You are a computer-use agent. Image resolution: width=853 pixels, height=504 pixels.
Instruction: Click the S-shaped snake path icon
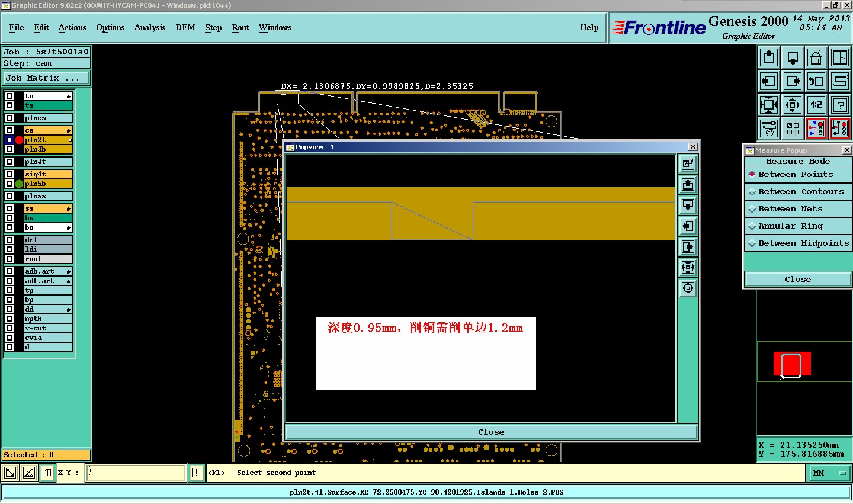[x=840, y=81]
